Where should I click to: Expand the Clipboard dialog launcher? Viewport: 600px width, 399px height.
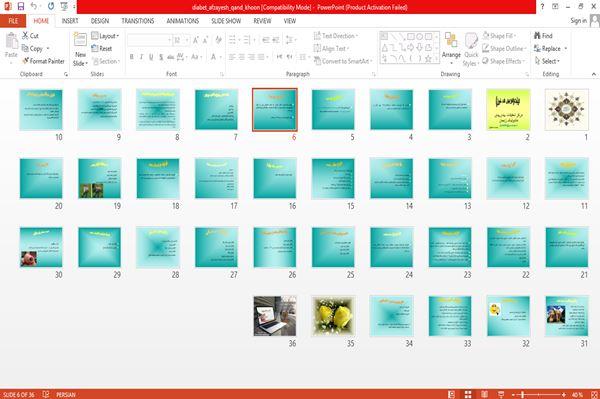point(66,74)
